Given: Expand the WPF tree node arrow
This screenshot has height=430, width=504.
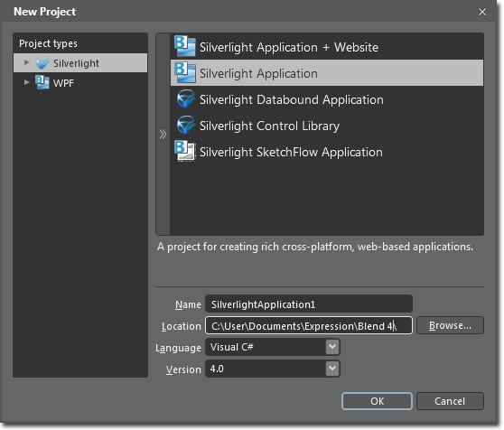Looking at the screenshot, I should pyautogui.click(x=27, y=82).
